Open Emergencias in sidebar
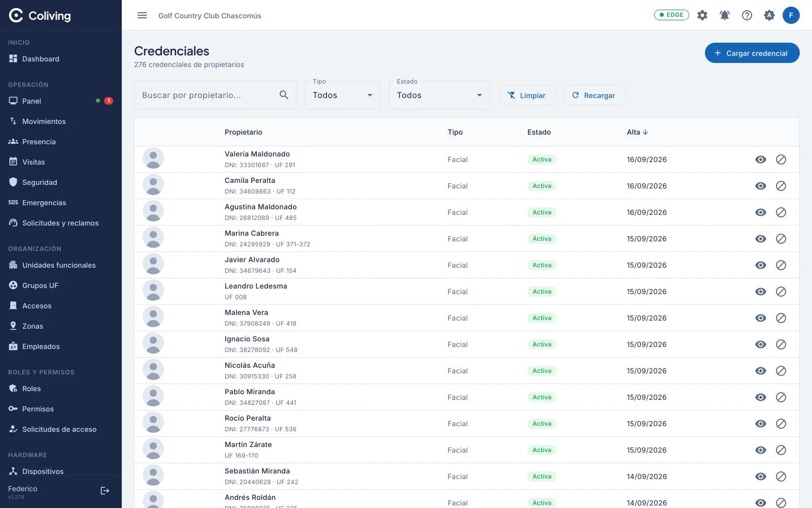The image size is (812, 508). pyautogui.click(x=61, y=203)
